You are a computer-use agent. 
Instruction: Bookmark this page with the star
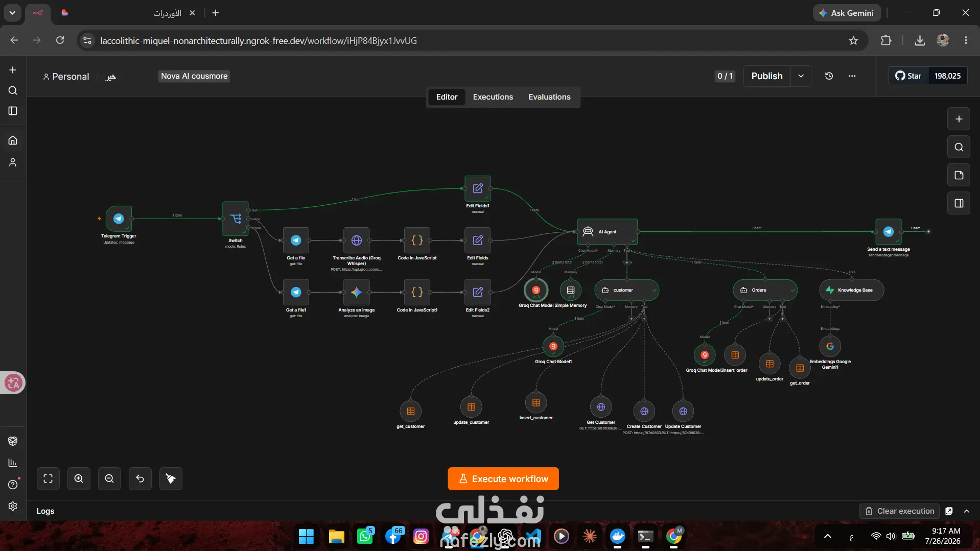[x=853, y=40]
